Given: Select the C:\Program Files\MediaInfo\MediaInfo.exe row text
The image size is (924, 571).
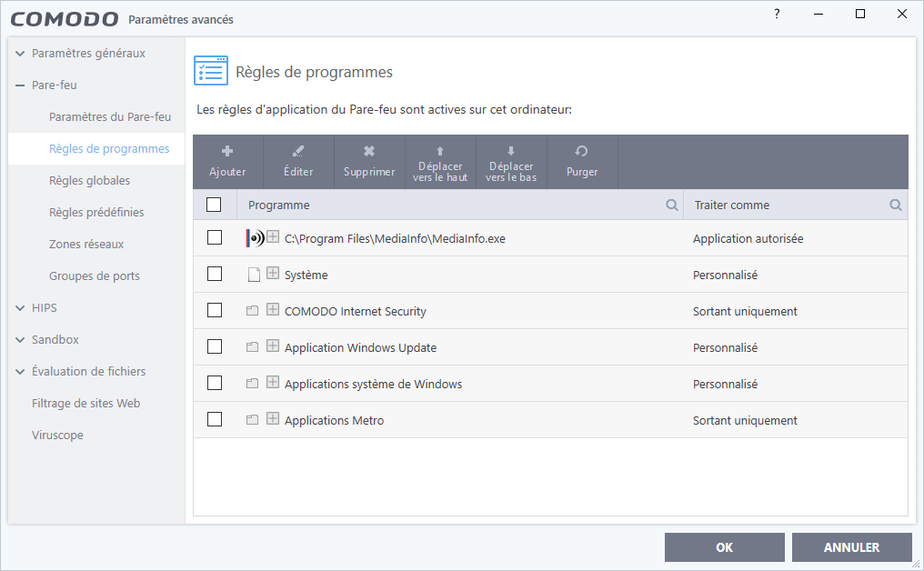Looking at the screenshot, I should (x=395, y=238).
